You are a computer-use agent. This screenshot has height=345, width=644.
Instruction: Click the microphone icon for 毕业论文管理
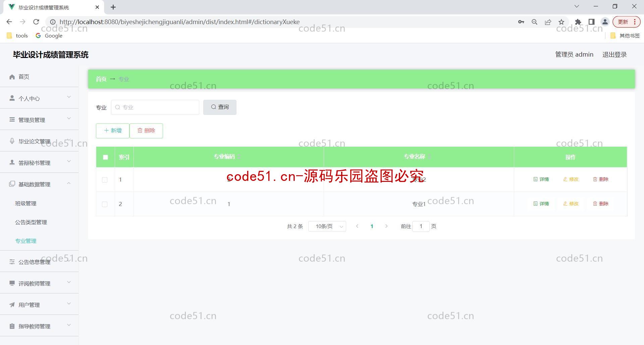[x=12, y=141]
